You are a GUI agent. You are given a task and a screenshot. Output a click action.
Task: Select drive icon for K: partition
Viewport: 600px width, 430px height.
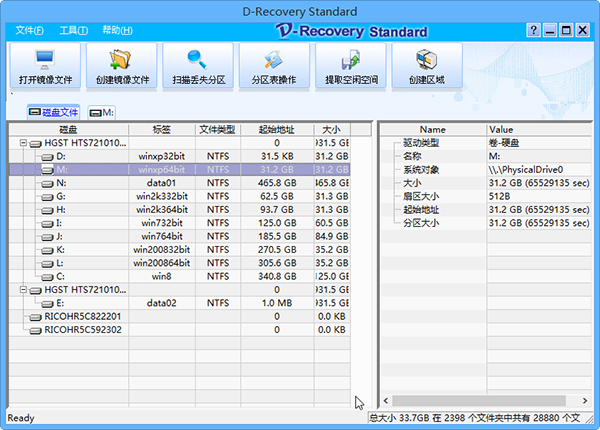(x=47, y=250)
